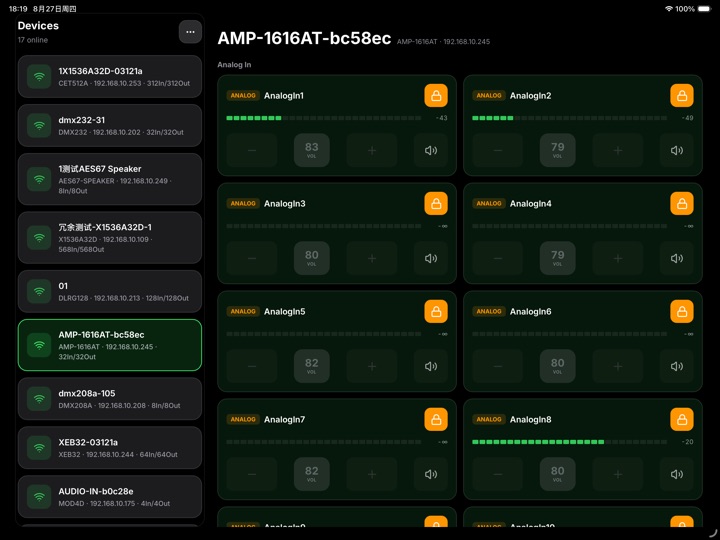Increase AnalogIn3 volume with plus button
720x540 pixels.
pos(372,258)
